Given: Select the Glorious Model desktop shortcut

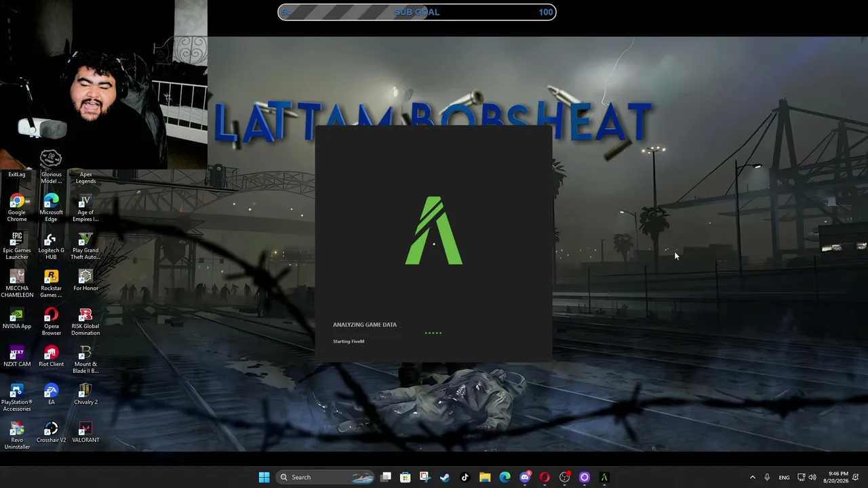Looking at the screenshot, I should click(x=51, y=178).
